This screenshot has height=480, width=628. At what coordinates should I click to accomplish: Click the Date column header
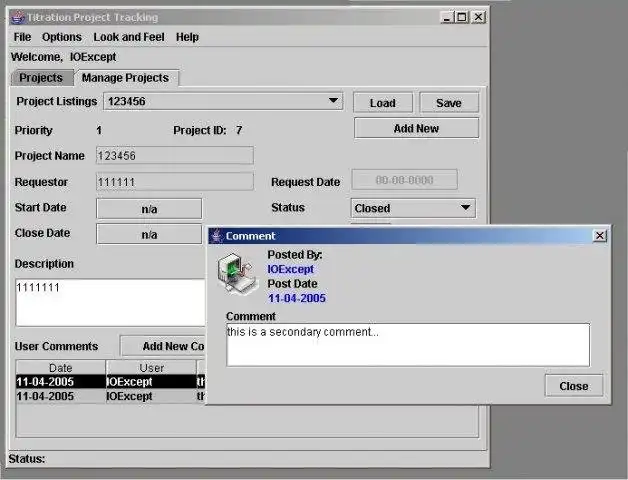[60, 367]
